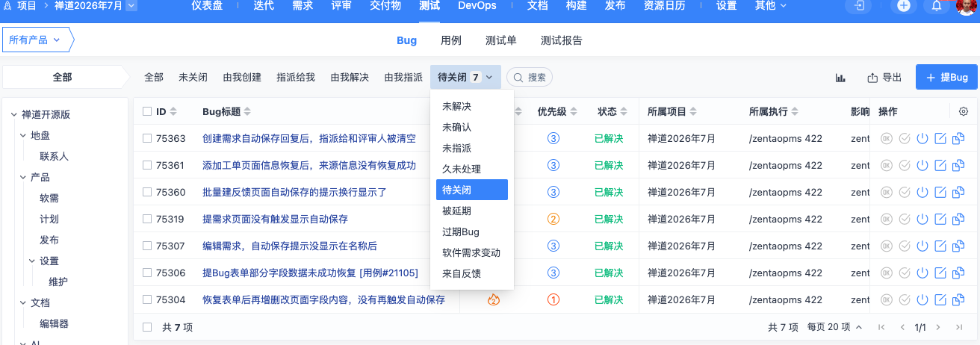Click the column settings gear icon
980x345 pixels.
(964, 111)
